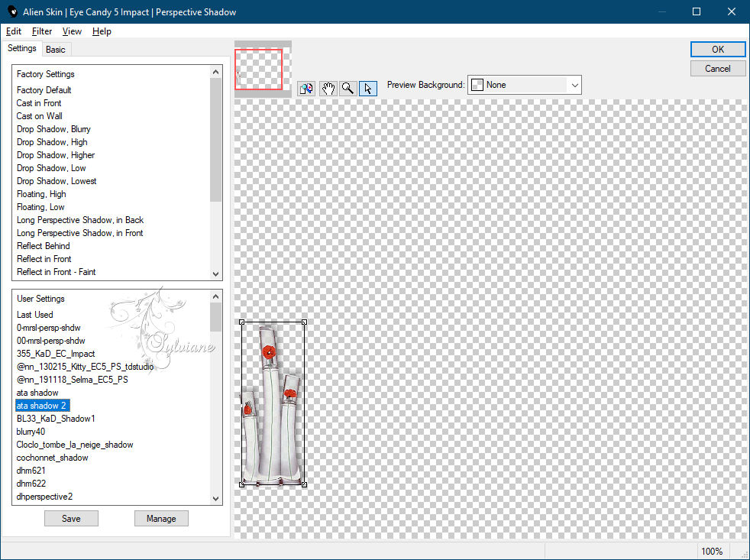Select the hand pan tool
This screenshot has width=750, height=560.
pos(328,89)
